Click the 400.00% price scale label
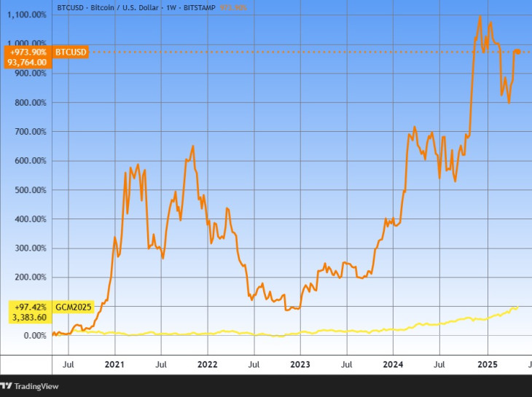The height and width of the screenshot is (397, 532). click(31, 219)
